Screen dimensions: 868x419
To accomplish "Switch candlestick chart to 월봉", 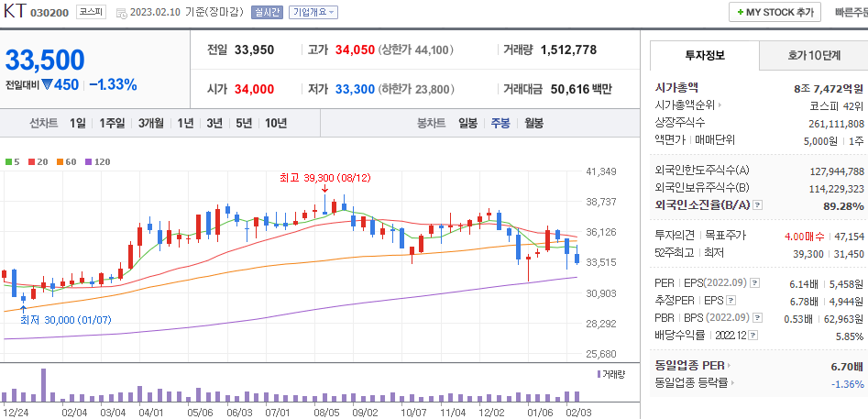I will [534, 123].
